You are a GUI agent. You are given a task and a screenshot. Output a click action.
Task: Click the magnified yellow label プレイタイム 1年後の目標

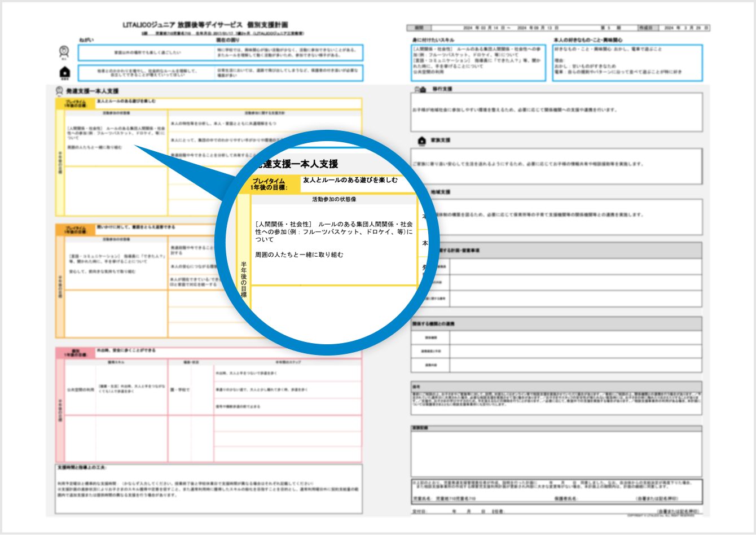pos(269,184)
